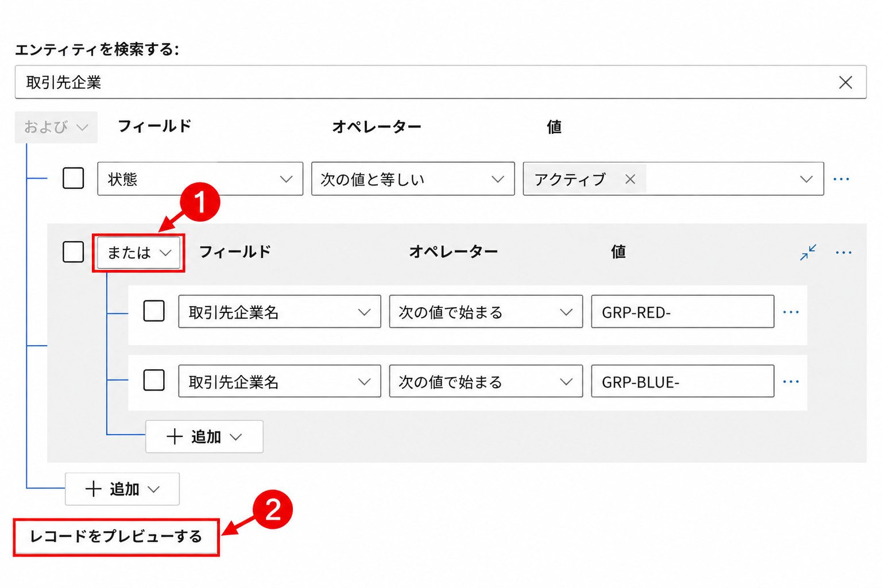This screenshot has width=882, height=588.
Task: Open the 状態 field dropdown
Action: click(200, 179)
